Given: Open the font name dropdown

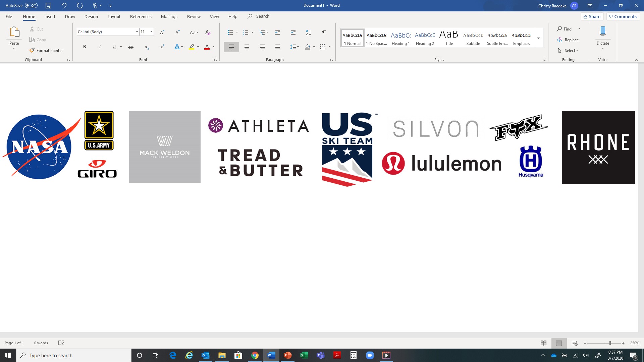Looking at the screenshot, I should point(137,32).
